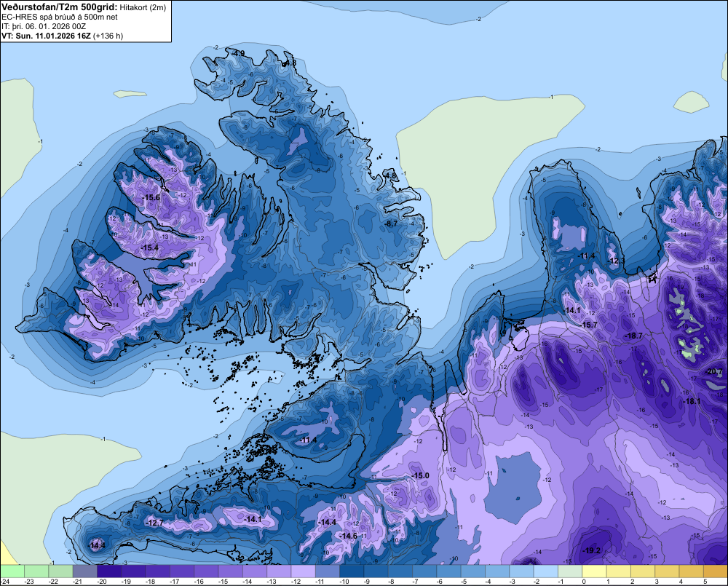The width and height of the screenshot is (728, 586).
Task: Click the temperature value -8.7 on the map
Action: pos(391,223)
